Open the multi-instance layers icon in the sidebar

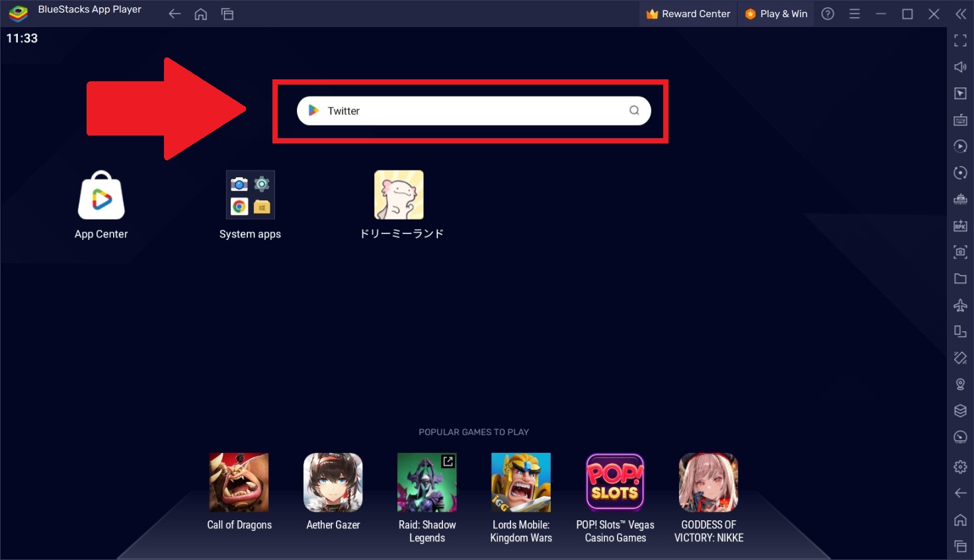point(961,411)
